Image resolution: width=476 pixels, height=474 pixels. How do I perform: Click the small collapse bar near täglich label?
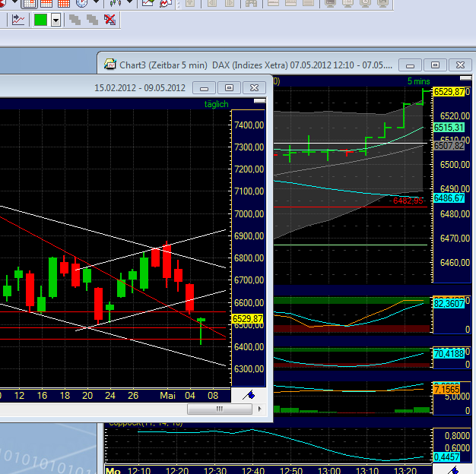point(259,101)
